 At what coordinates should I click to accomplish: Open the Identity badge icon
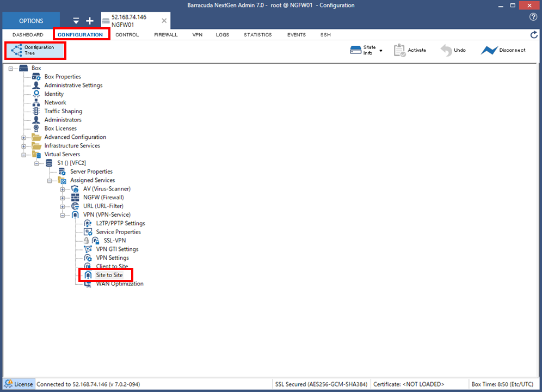pyautogui.click(x=36, y=94)
